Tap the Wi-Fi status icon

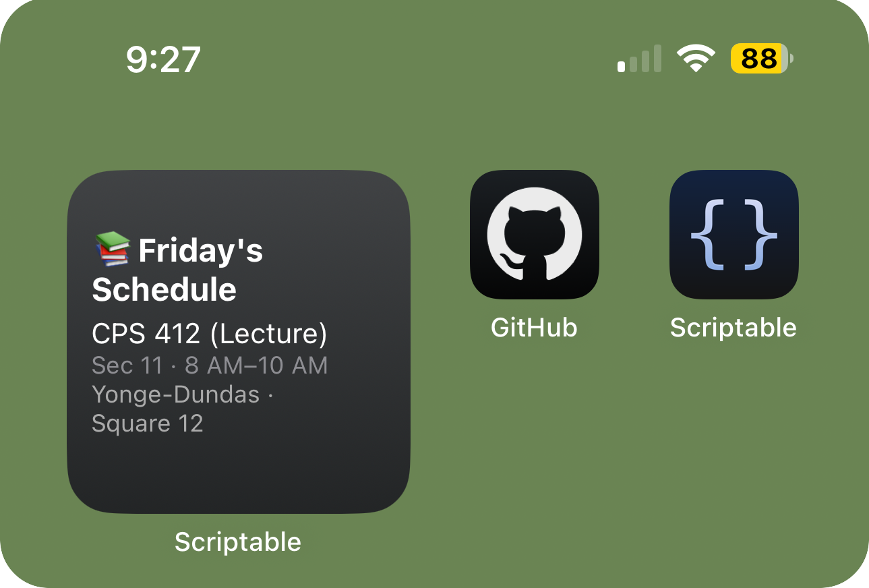click(696, 59)
